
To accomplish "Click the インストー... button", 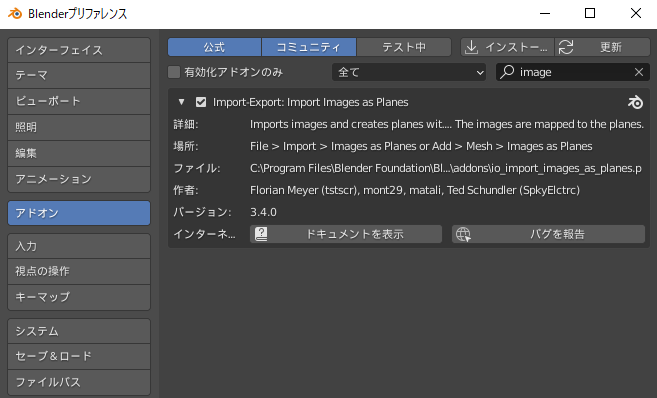I will click(x=507, y=47).
